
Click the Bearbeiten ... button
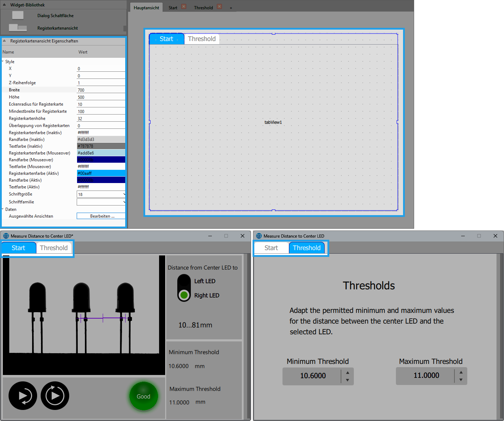(x=101, y=216)
